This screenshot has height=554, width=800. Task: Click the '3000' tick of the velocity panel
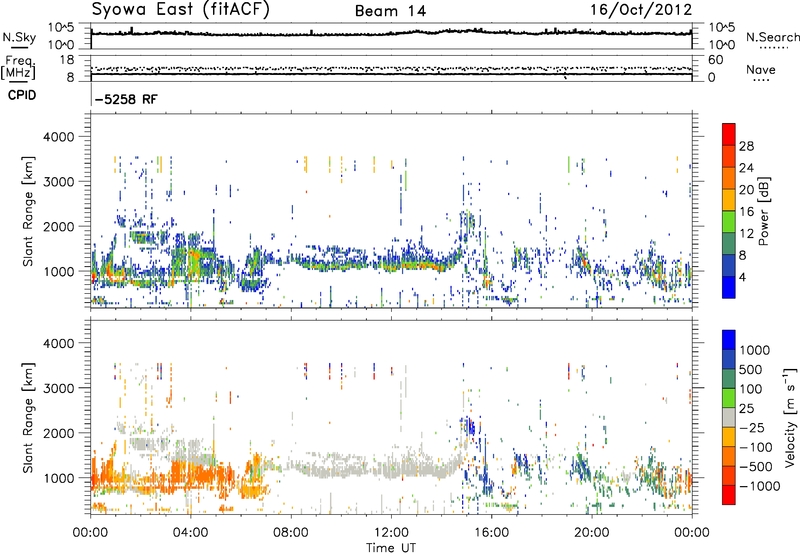click(x=59, y=388)
